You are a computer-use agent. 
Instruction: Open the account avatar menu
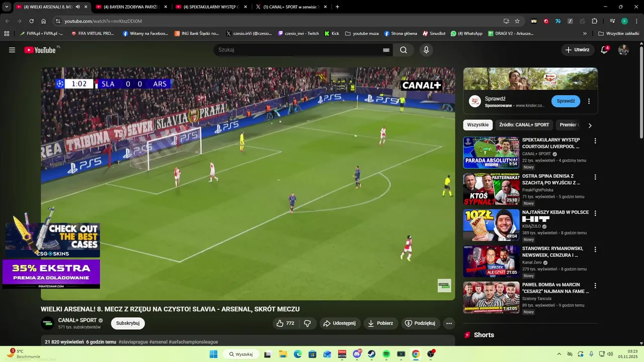click(x=623, y=50)
